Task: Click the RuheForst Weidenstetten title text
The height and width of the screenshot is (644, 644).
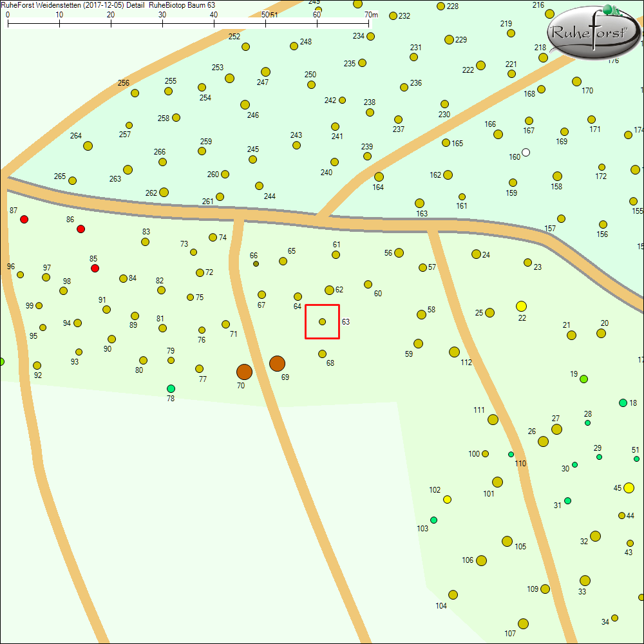Action: [x=108, y=5]
